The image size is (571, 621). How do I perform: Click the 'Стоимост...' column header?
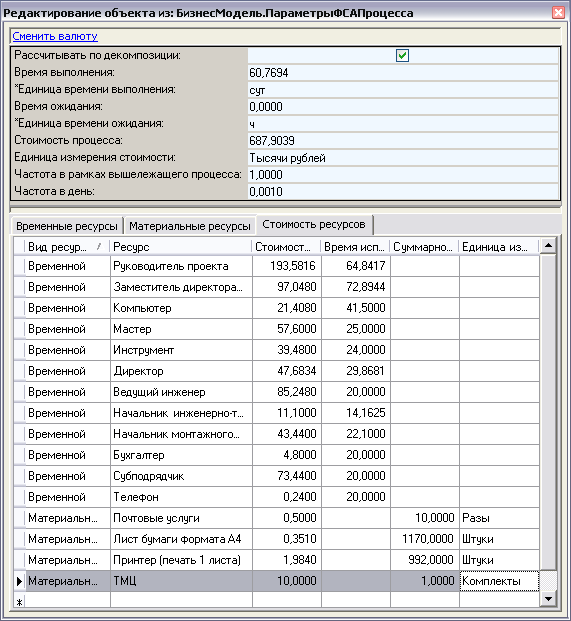[286, 247]
